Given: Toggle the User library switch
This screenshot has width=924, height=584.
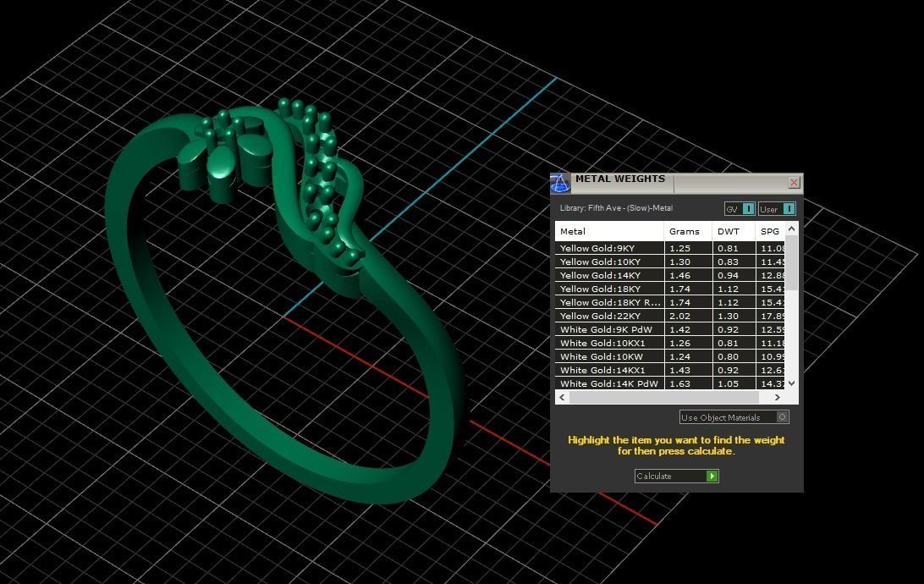Looking at the screenshot, I should point(778,209).
